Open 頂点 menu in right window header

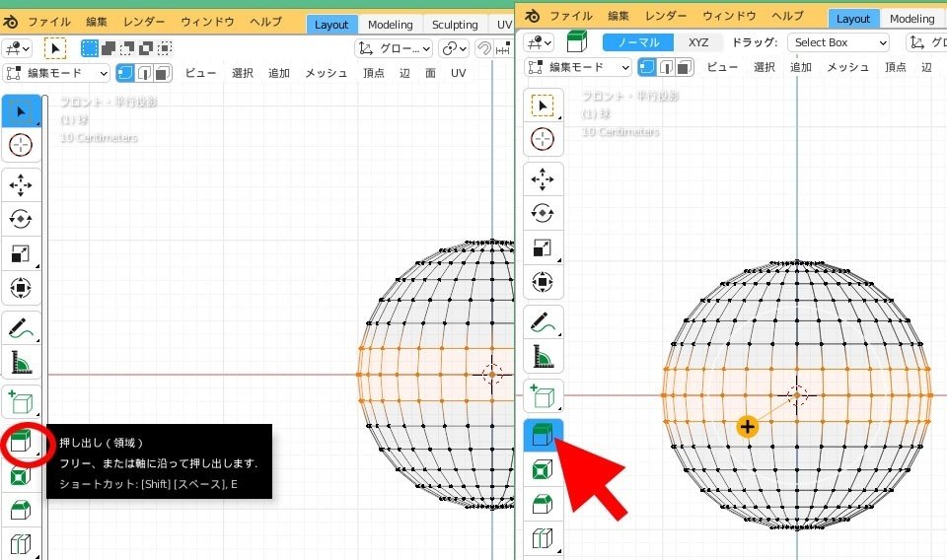click(x=895, y=67)
